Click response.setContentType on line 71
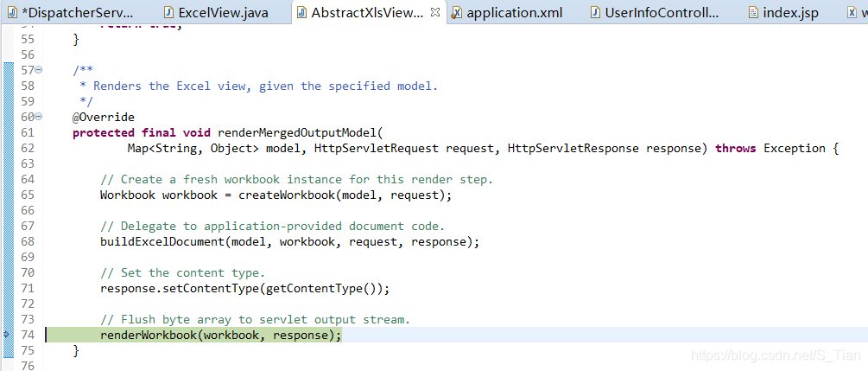Screen dimensions: 868x371 click(180, 288)
